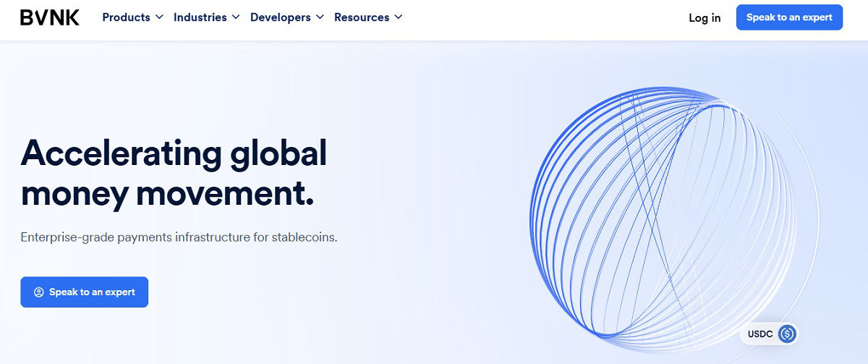Image resolution: width=868 pixels, height=364 pixels.
Task: Expand the chevron next to Industries
Action: click(x=235, y=17)
